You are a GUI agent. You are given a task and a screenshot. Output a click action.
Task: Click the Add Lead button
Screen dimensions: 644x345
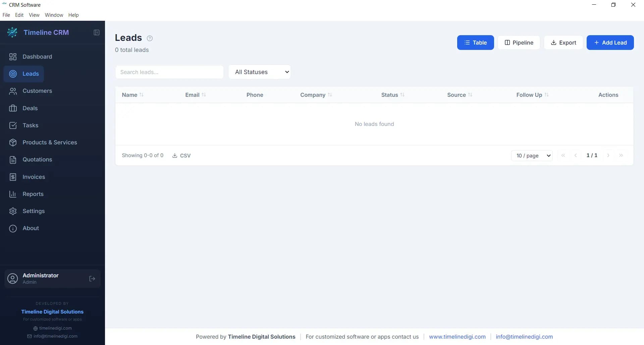[610, 43]
